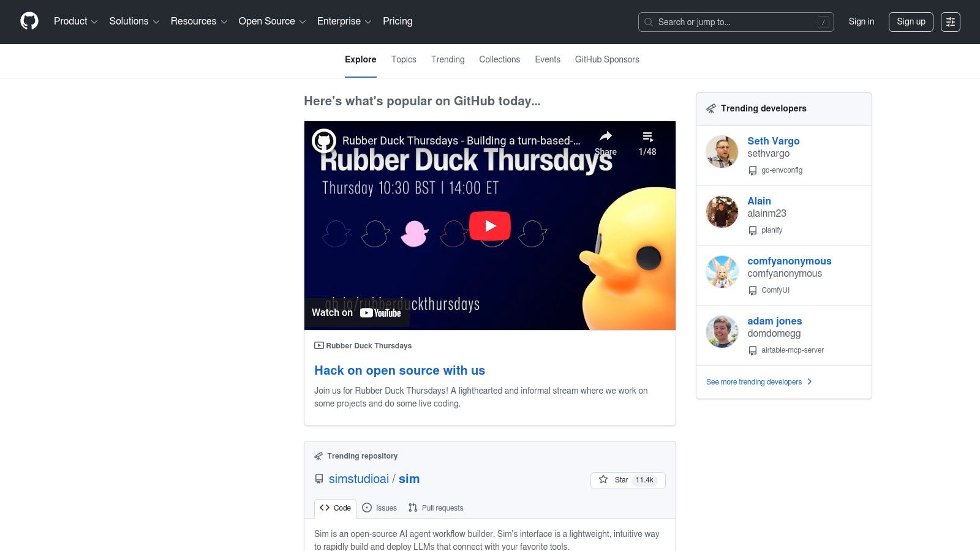Screen dimensions: 980x551
Task: Click the GitHub Octocat logo
Action: click(x=29, y=21)
